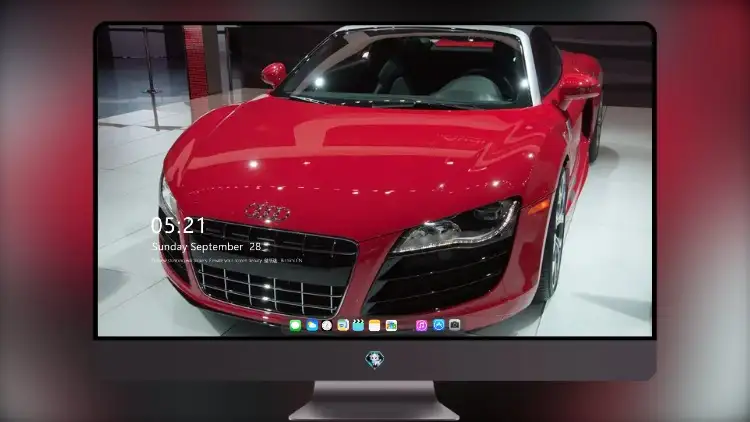Open the green Messages app in the dock
Image resolution: width=750 pixels, height=422 pixels.
coord(296,325)
